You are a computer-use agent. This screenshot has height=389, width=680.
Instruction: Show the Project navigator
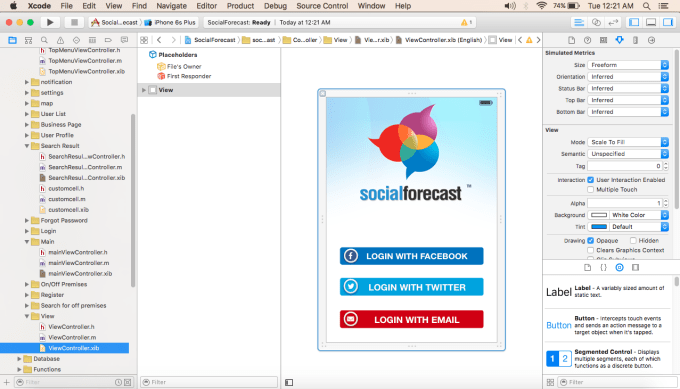[x=13, y=40]
